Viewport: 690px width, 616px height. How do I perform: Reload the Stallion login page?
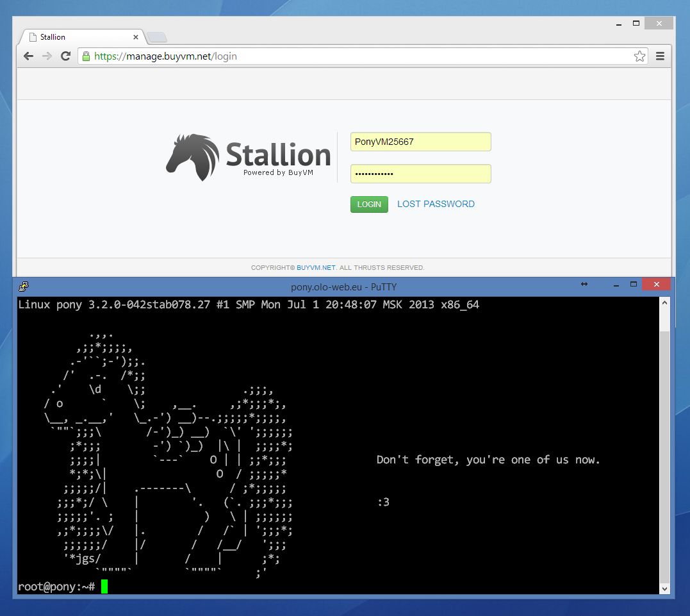tap(65, 56)
